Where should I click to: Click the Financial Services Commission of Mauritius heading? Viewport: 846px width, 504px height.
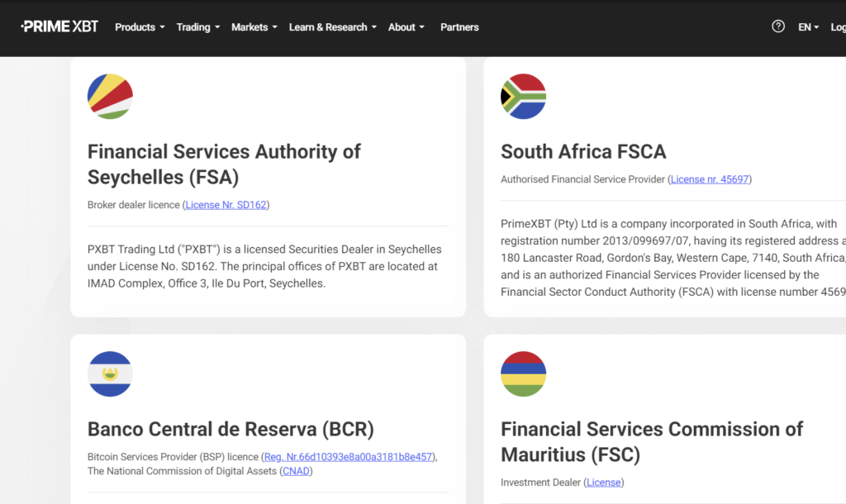click(652, 441)
